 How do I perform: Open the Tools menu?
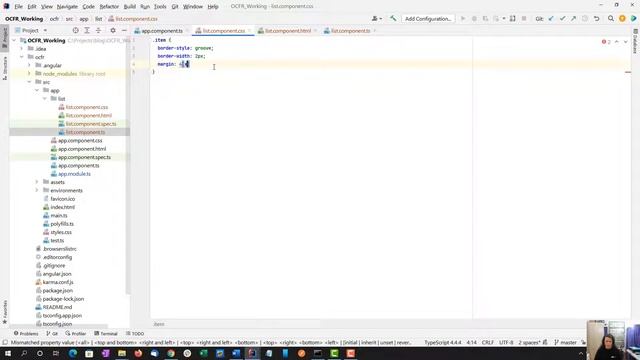click(160, 7)
